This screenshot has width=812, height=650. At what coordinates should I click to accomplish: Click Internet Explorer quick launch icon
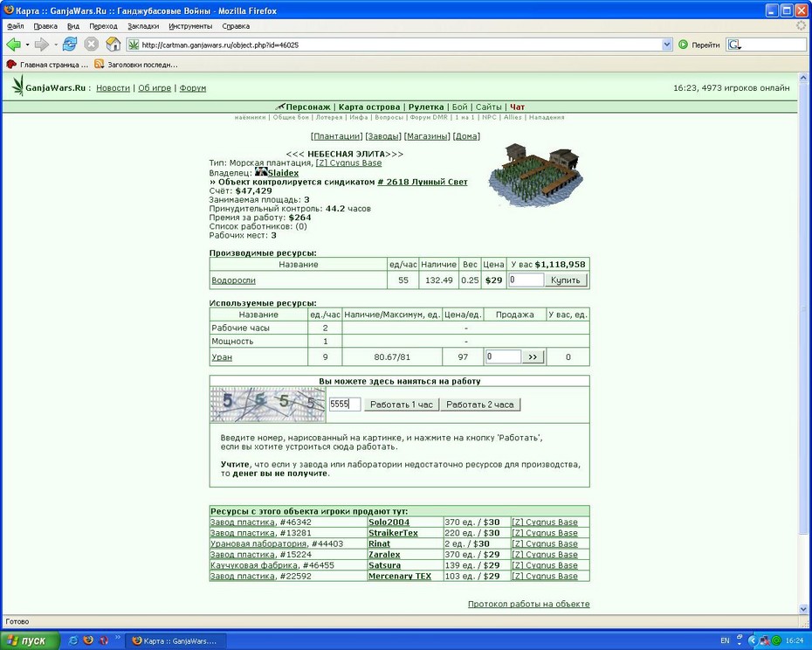point(73,640)
